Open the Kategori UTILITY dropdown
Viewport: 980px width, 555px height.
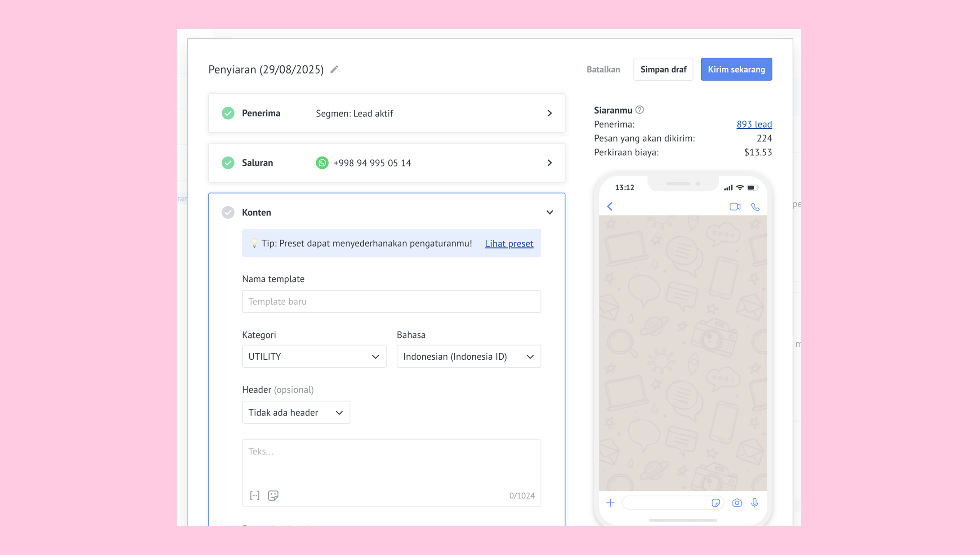pyautogui.click(x=314, y=356)
